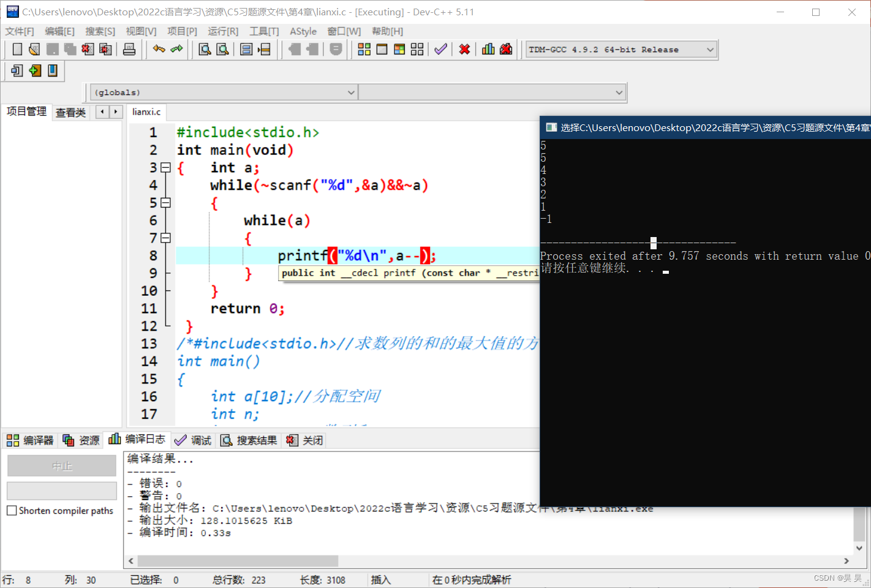Start debugging with the purple check icon
The height and width of the screenshot is (588, 871).
[440, 49]
